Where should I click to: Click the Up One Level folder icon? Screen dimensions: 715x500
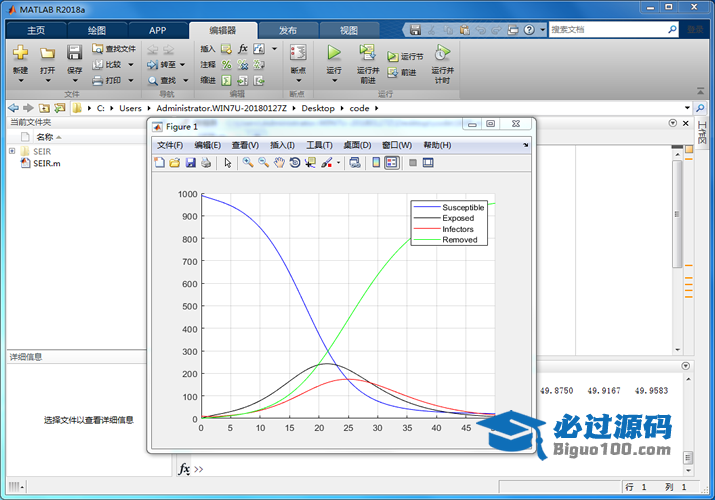pos(44,108)
